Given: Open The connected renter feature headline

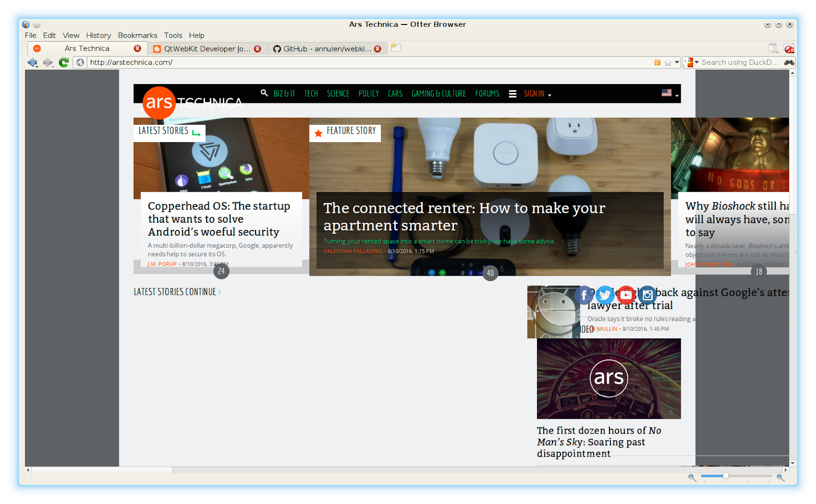Looking at the screenshot, I should [x=464, y=217].
